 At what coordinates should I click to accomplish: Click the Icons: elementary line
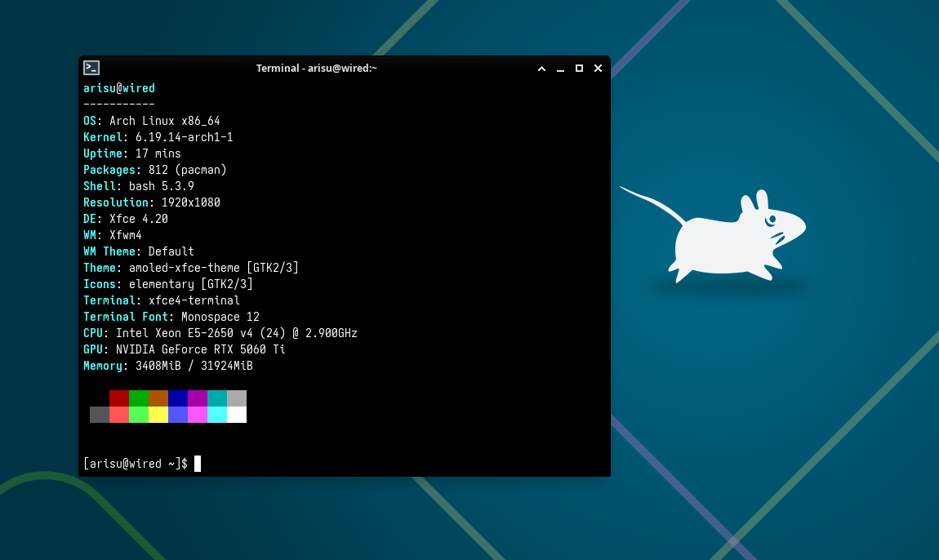tap(168, 284)
